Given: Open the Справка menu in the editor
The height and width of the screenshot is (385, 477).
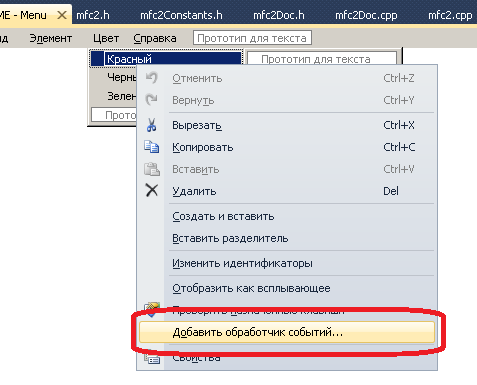Looking at the screenshot, I should pos(155,38).
